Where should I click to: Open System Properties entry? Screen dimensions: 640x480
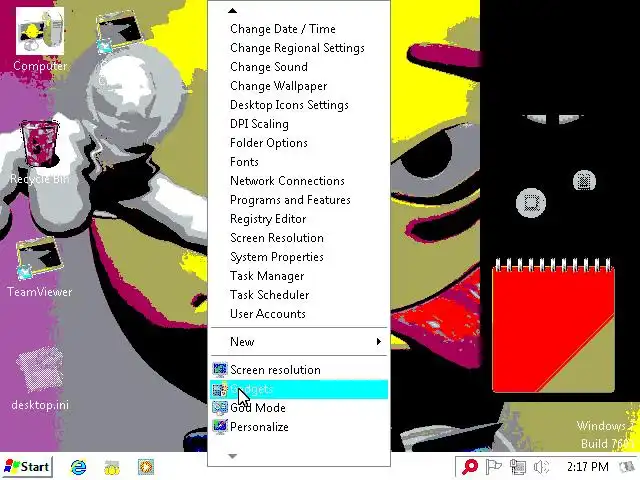click(299, 257)
